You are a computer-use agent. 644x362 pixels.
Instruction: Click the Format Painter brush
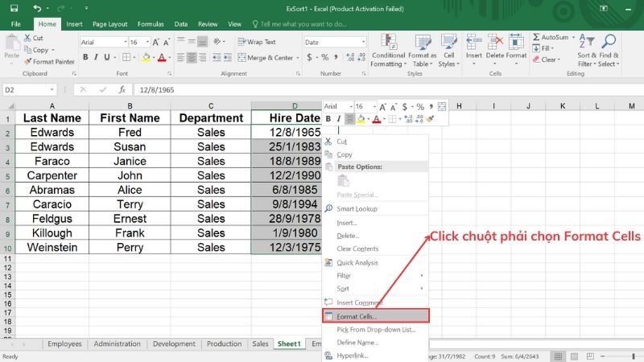[x=27, y=62]
